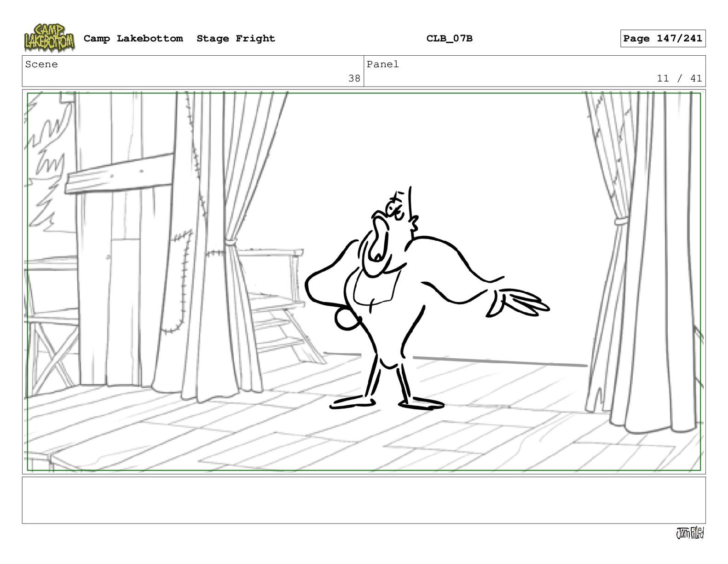
Task: Click the 'Page 147/241' page box
Action: point(663,39)
